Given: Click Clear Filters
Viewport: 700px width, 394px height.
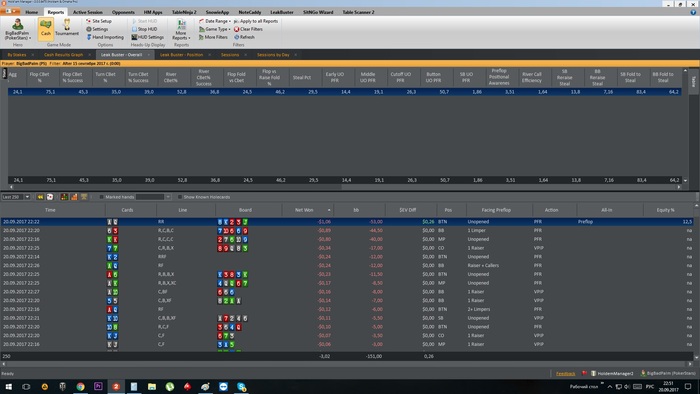Looking at the screenshot, I should tap(248, 29).
